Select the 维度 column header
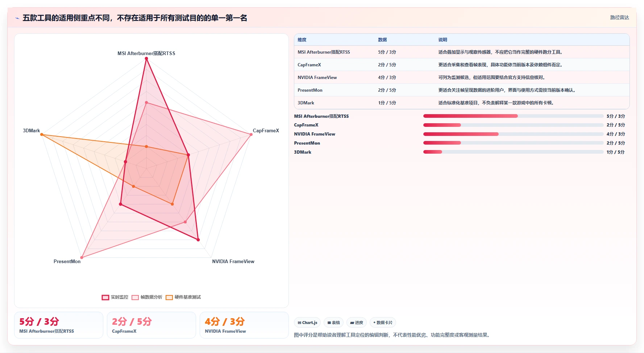This screenshot has height=353, width=644. pyautogui.click(x=302, y=40)
